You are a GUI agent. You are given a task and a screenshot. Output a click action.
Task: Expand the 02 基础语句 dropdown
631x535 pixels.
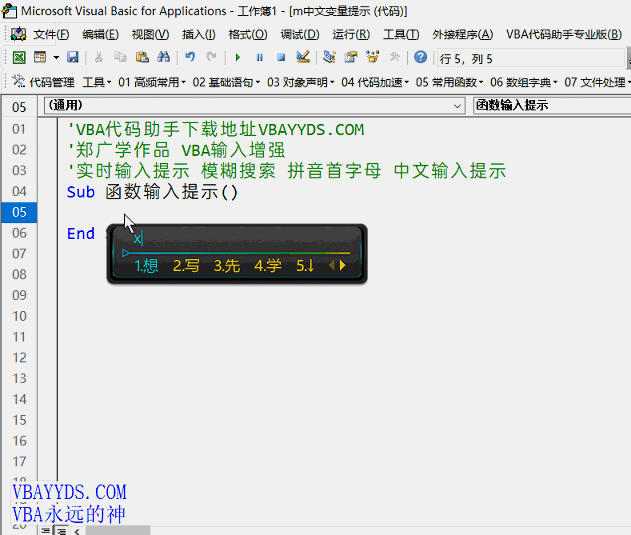coord(226,82)
